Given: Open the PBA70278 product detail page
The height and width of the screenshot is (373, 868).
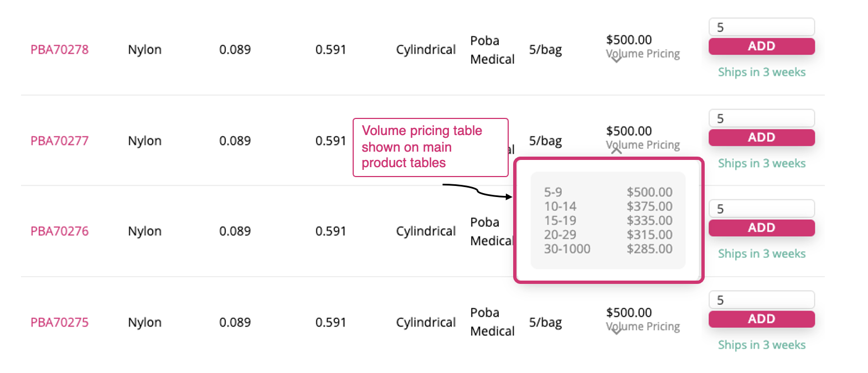Looking at the screenshot, I should point(59,49).
